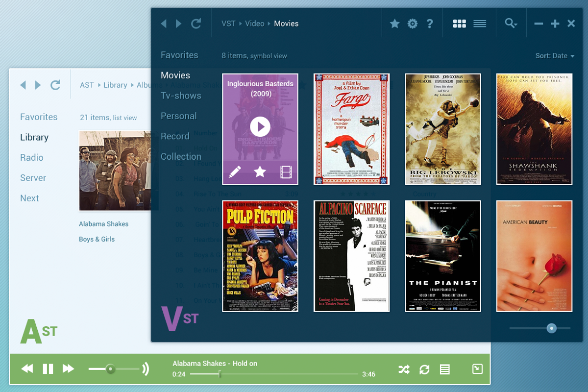
Task: Click Alabama Shakes artist link in AST
Action: pyautogui.click(x=104, y=224)
